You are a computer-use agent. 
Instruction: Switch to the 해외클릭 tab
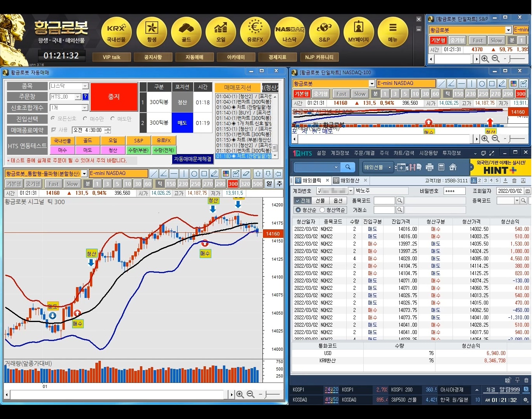(x=312, y=180)
